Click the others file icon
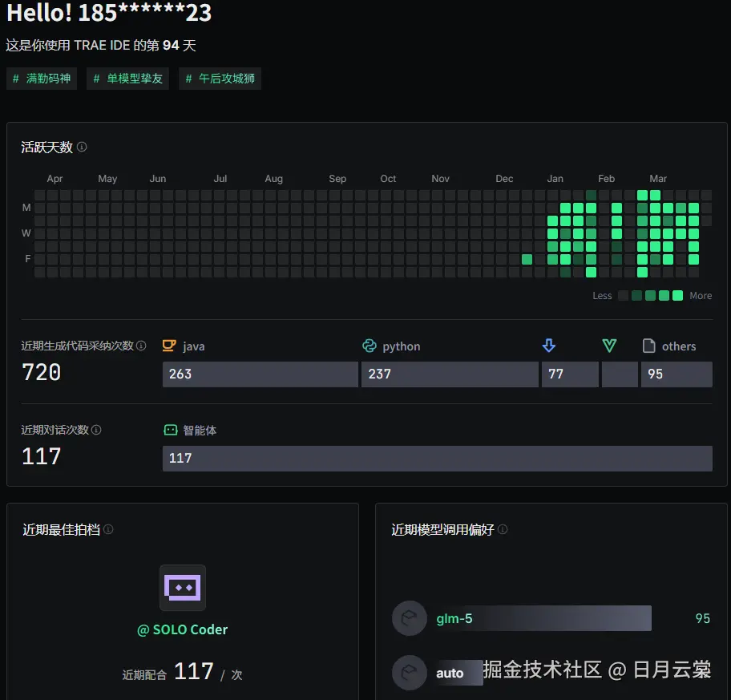Viewport: 731px width, 700px height. click(x=650, y=346)
